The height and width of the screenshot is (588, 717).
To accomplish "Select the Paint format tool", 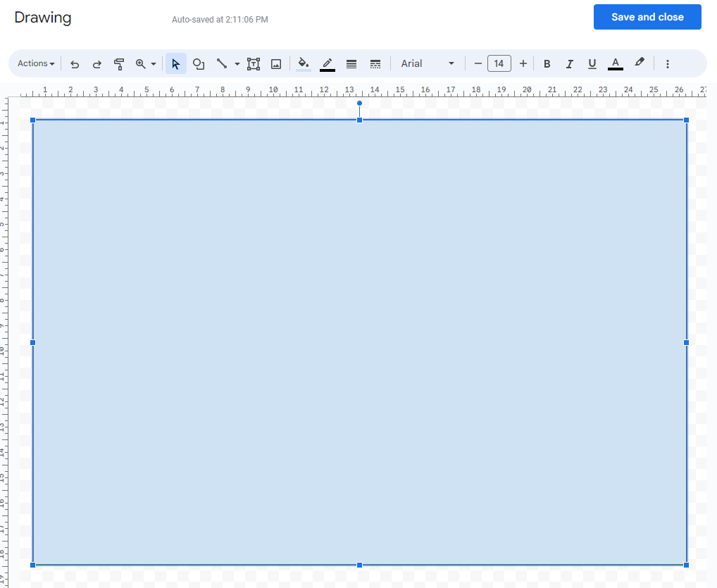I will point(119,63).
